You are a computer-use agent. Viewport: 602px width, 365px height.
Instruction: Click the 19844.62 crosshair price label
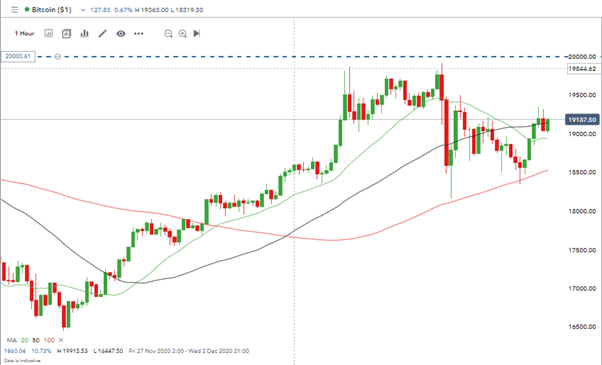(x=582, y=69)
